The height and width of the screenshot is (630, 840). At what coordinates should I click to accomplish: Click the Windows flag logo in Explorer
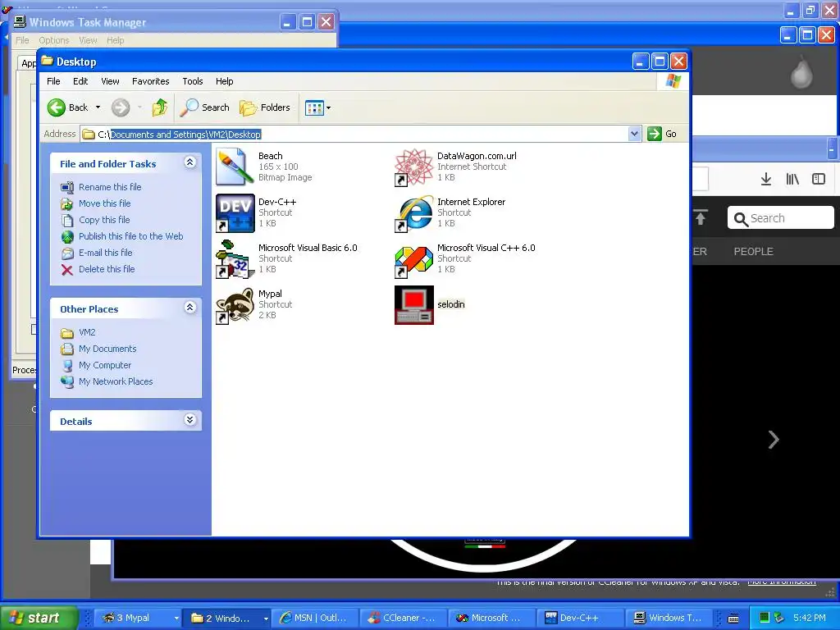pos(673,81)
